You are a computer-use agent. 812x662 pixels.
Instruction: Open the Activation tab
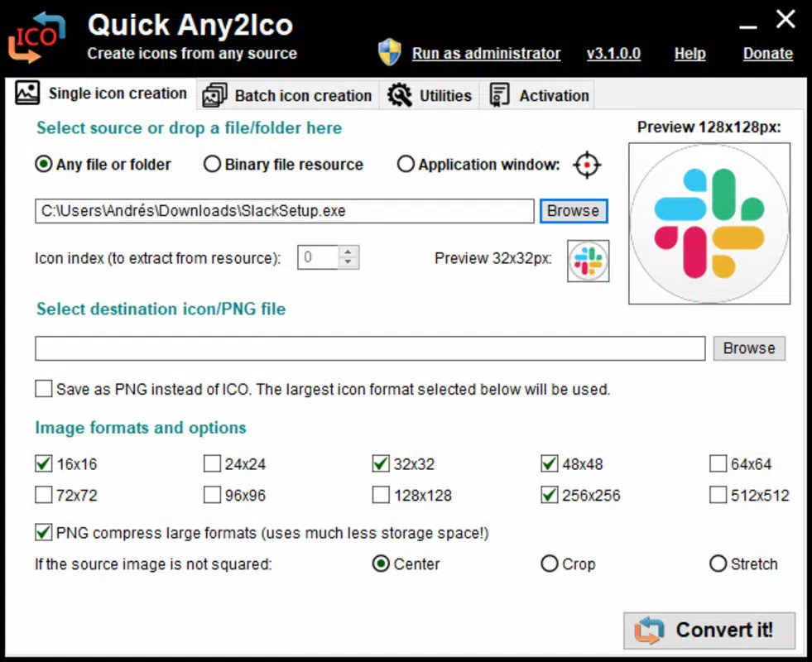click(538, 96)
